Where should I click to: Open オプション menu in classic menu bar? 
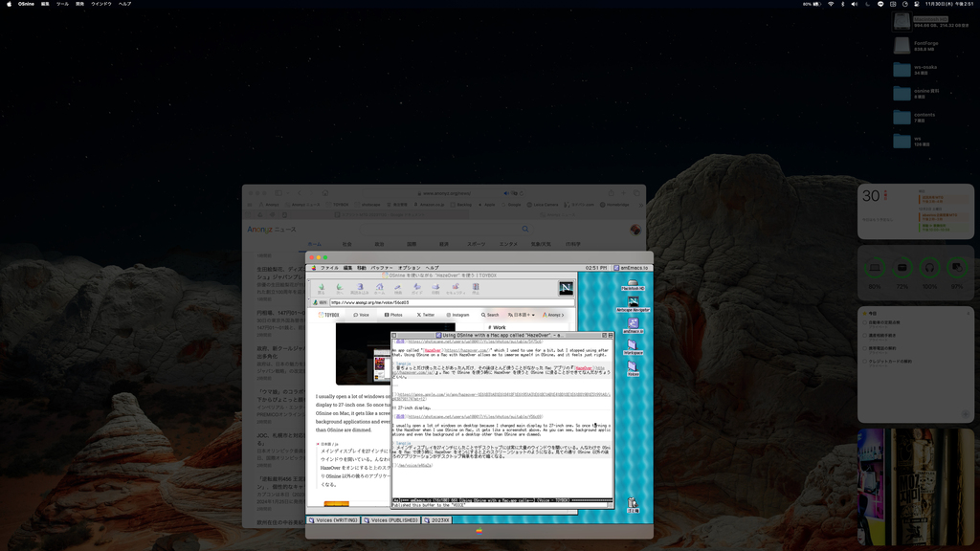[410, 268]
